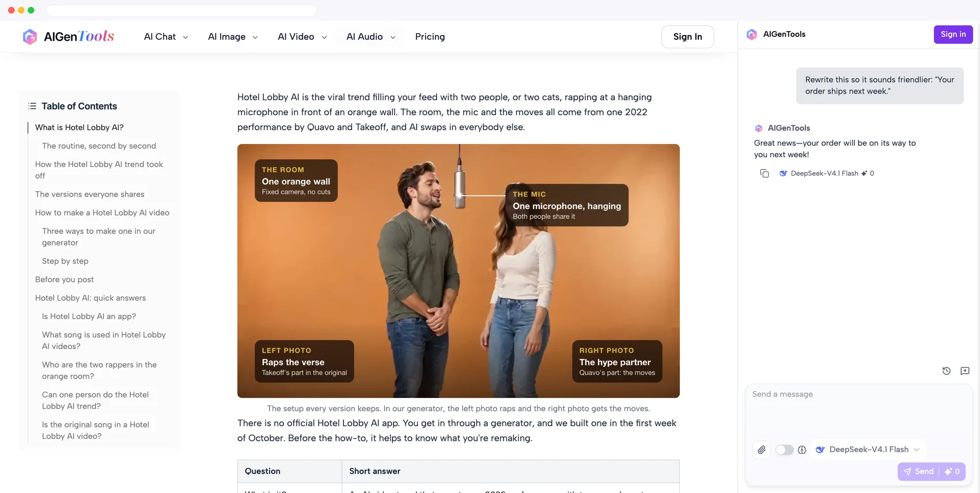Expand the AI Video menu
Screen dimensions: 980x493
pos(302,37)
